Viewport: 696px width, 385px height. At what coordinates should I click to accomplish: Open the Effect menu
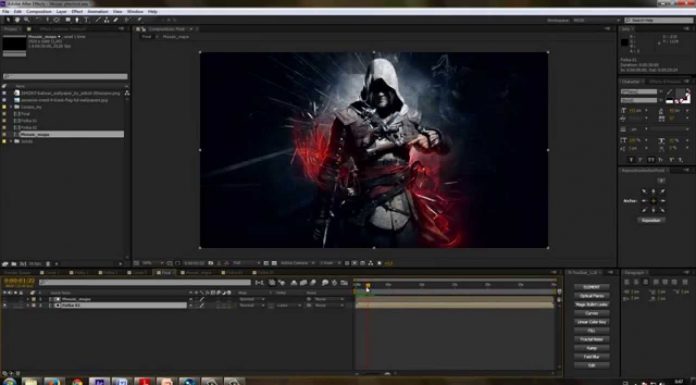77,12
